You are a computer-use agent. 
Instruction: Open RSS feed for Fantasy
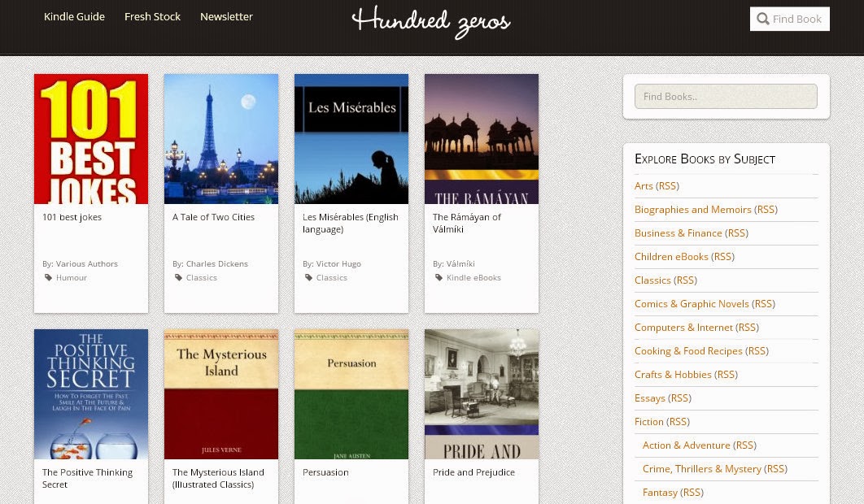(x=692, y=493)
